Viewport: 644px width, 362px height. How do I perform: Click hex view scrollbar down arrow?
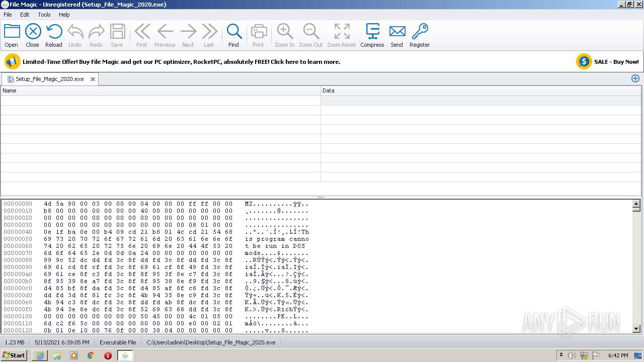[636, 329]
